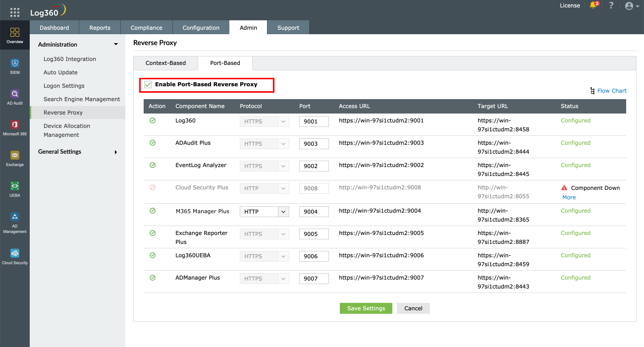Click the Log360UEBA port field 9006
This screenshot has height=347, width=644.
coord(314,256)
